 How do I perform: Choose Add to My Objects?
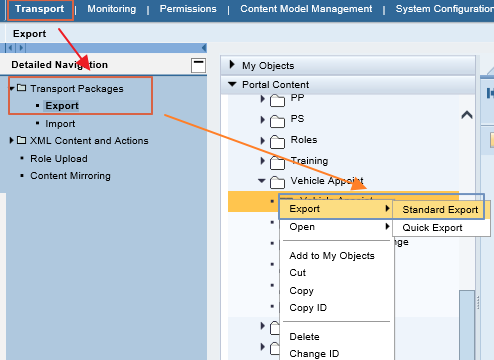[x=332, y=256]
